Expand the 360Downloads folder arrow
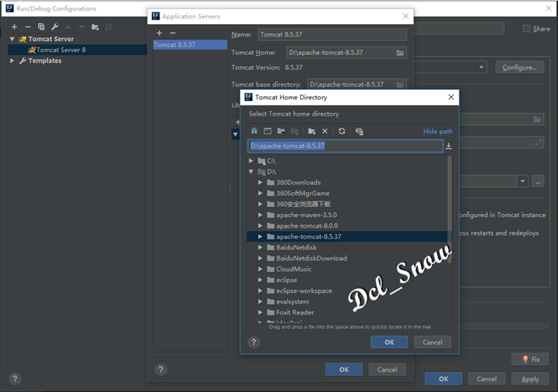Image resolution: width=558 pixels, height=392 pixels. pos(260,183)
